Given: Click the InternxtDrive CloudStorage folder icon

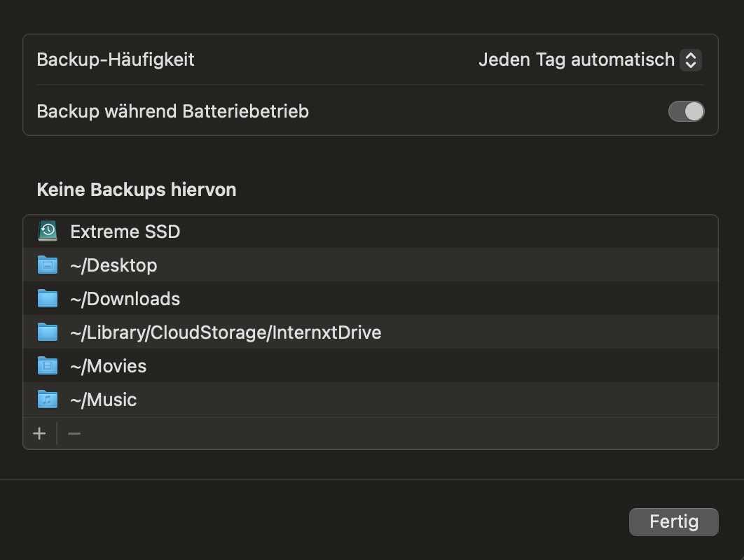Looking at the screenshot, I should tap(47, 332).
